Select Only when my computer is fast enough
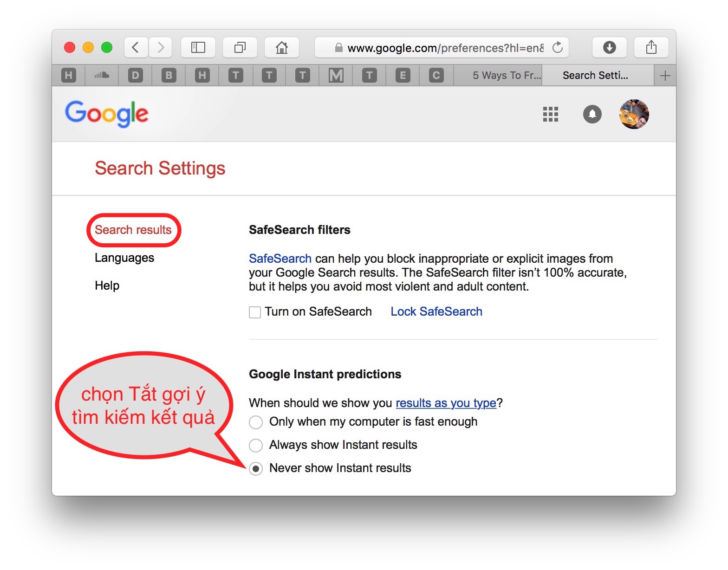This screenshot has height=570, width=728. (256, 422)
